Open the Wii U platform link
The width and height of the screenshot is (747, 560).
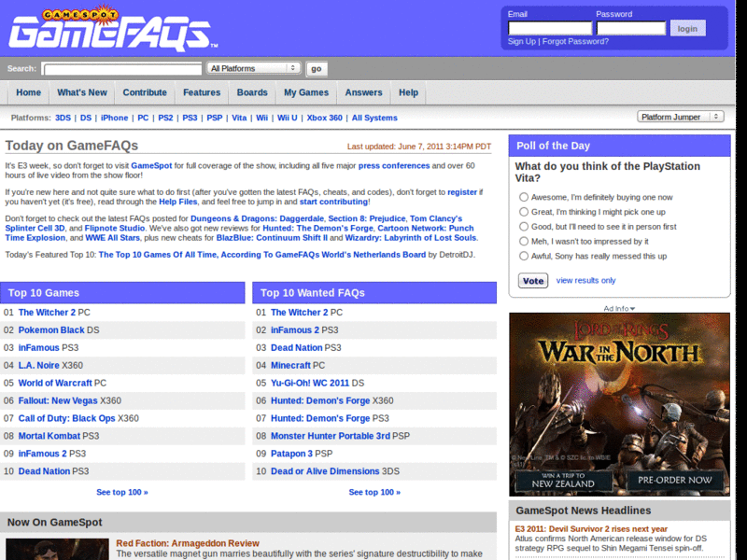coord(288,118)
